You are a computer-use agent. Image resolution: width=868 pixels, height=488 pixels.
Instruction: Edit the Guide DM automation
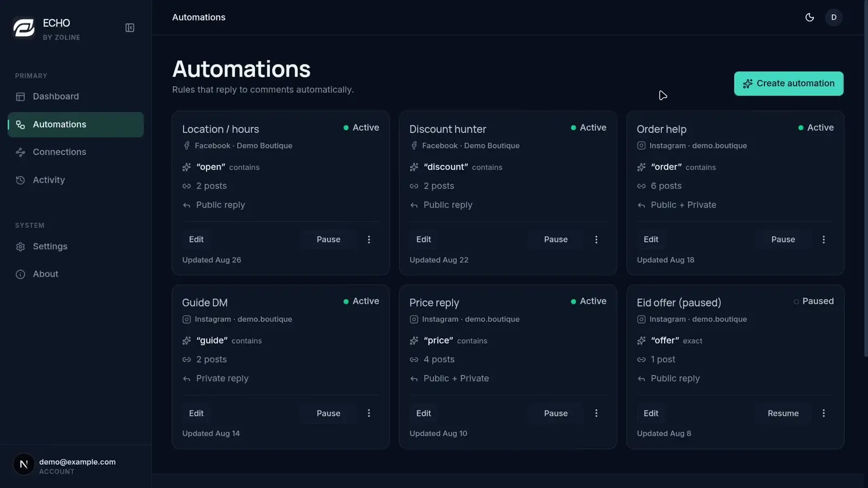coord(196,413)
